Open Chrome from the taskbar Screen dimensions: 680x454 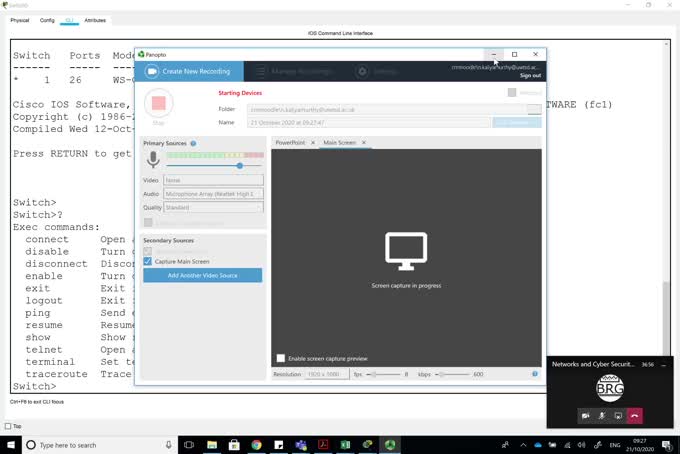[256, 445]
